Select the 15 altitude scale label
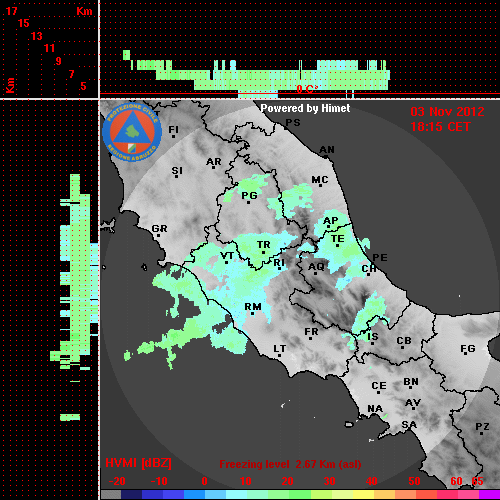Screen dimensions: 500x500 coord(24,23)
